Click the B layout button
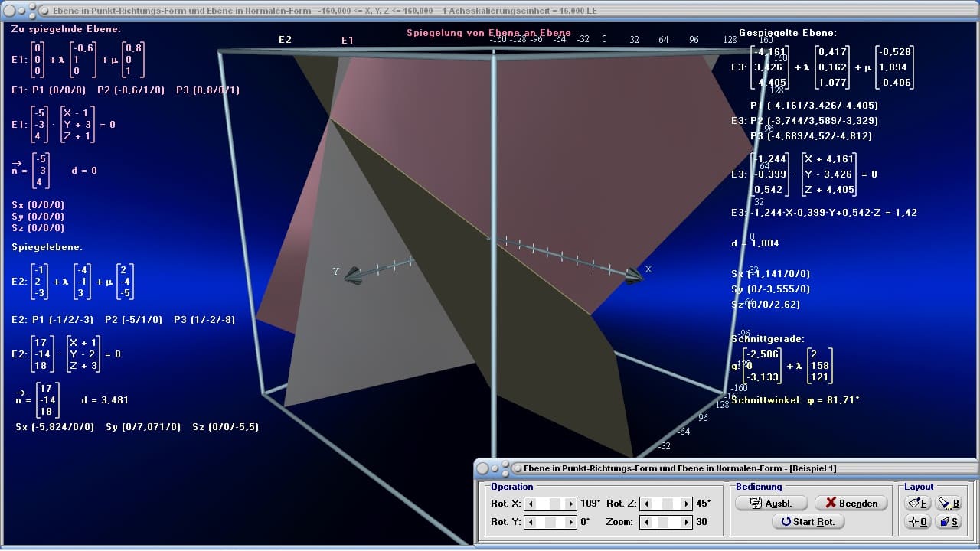This screenshot has width=980, height=551. tap(948, 503)
